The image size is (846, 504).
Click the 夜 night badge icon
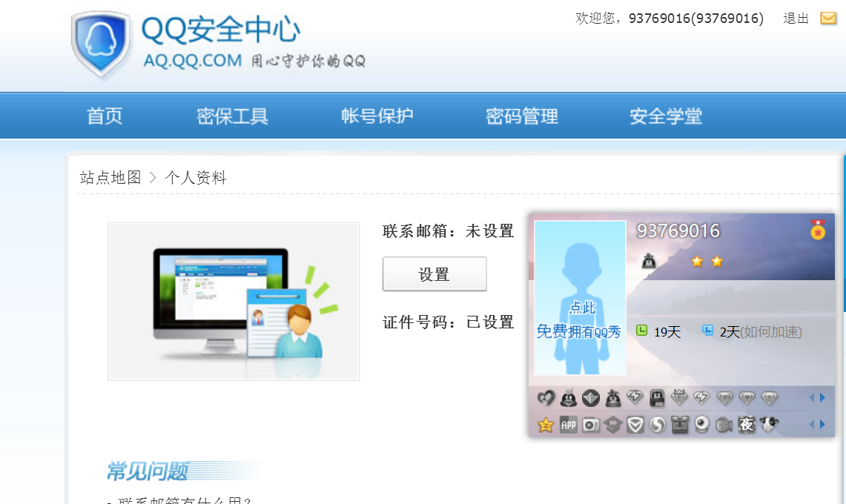pyautogui.click(x=746, y=425)
